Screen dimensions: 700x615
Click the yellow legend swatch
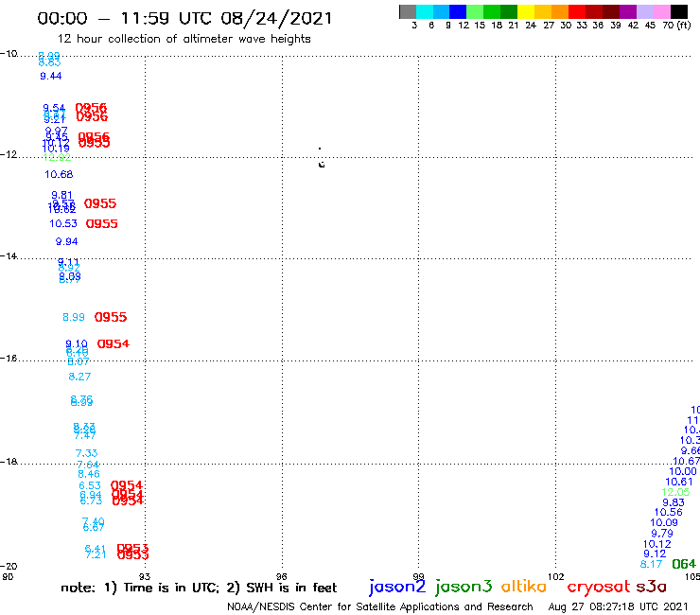[x=526, y=12]
